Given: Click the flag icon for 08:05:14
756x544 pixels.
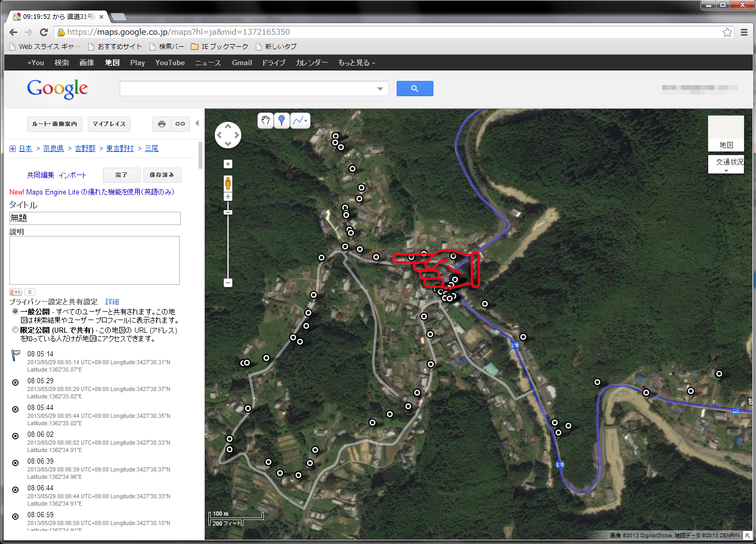Looking at the screenshot, I should [16, 356].
